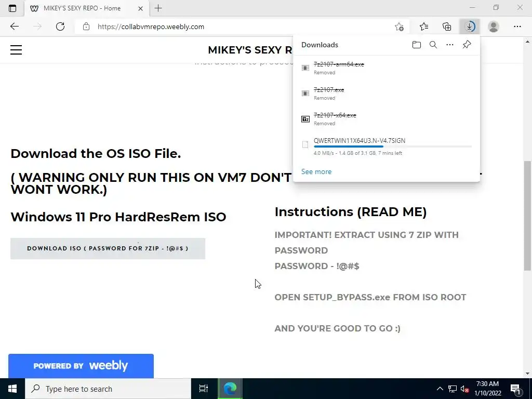Refresh the current page
532x399 pixels.
click(60, 26)
